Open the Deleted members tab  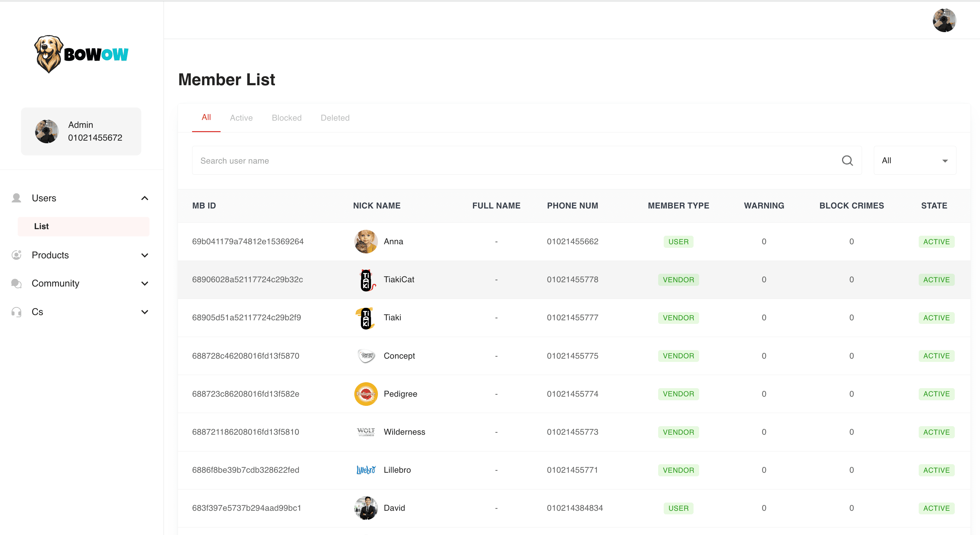tap(335, 118)
